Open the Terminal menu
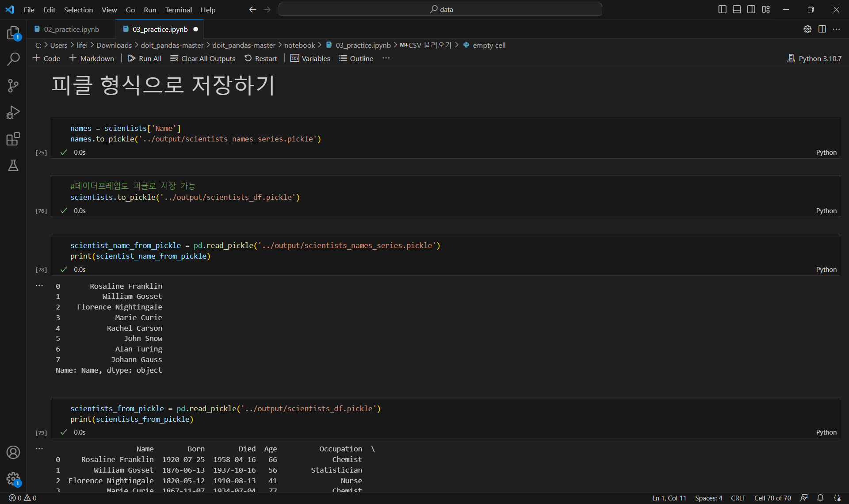Screen dimensions: 849x504 [178, 10]
